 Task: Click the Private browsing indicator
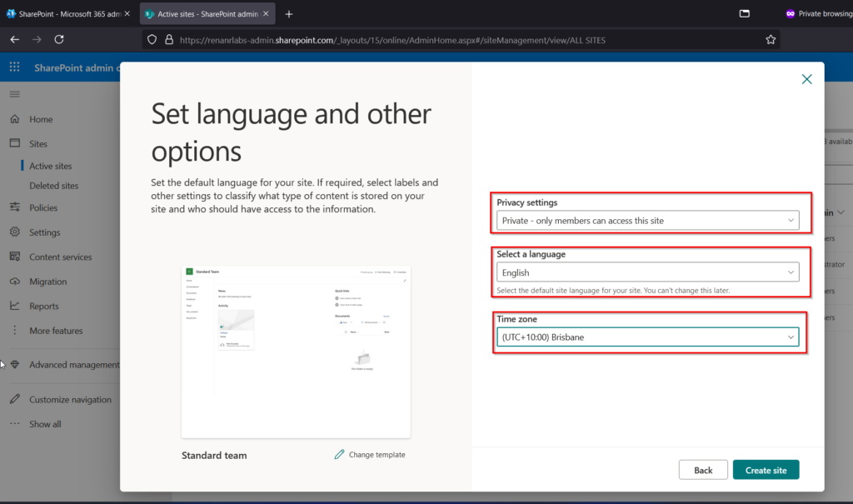tap(819, 13)
